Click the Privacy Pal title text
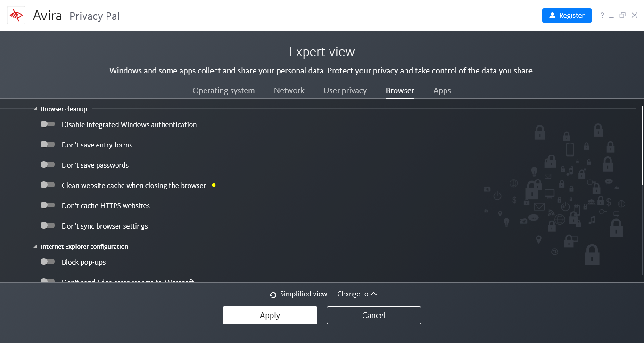Image resolution: width=644 pixels, height=343 pixels. 95,16
